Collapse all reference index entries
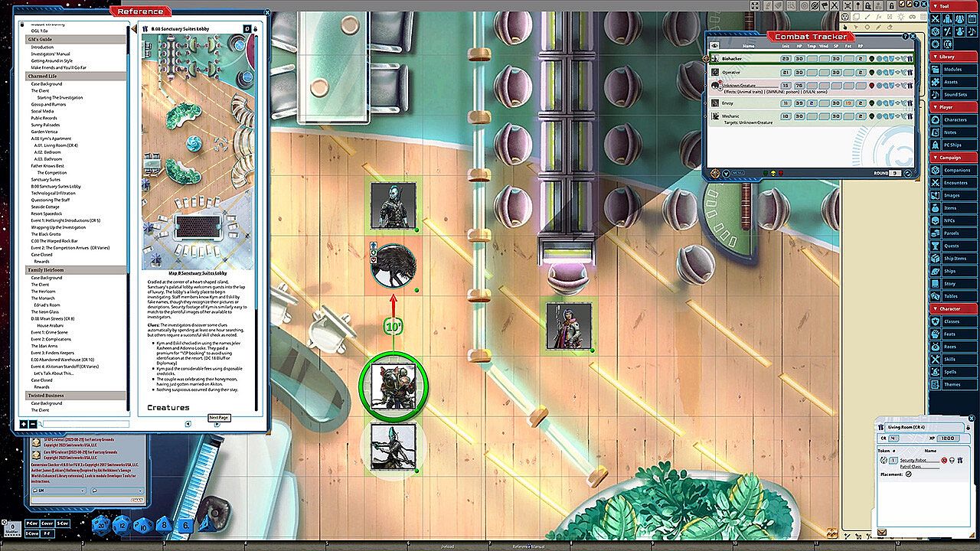Image resolution: width=980 pixels, height=551 pixels. pos(32,424)
